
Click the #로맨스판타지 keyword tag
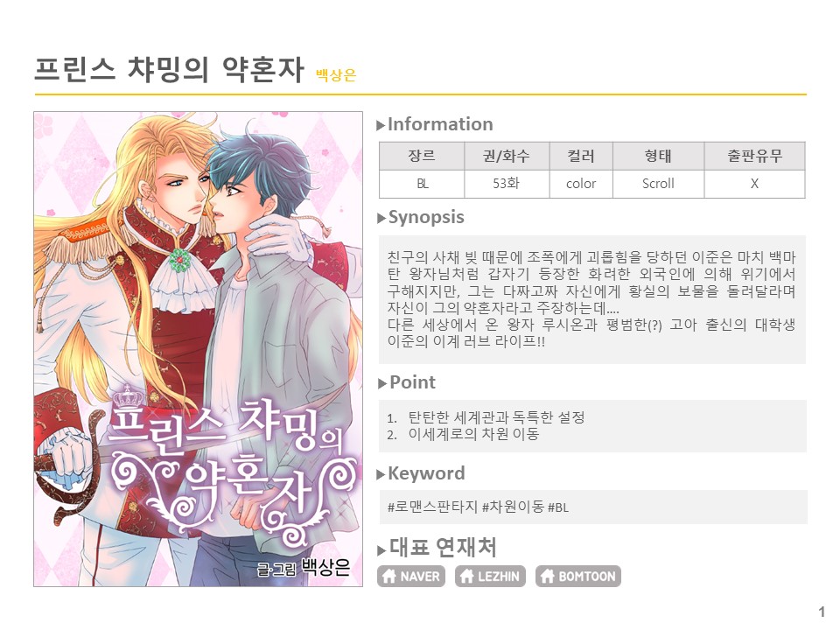click(431, 507)
